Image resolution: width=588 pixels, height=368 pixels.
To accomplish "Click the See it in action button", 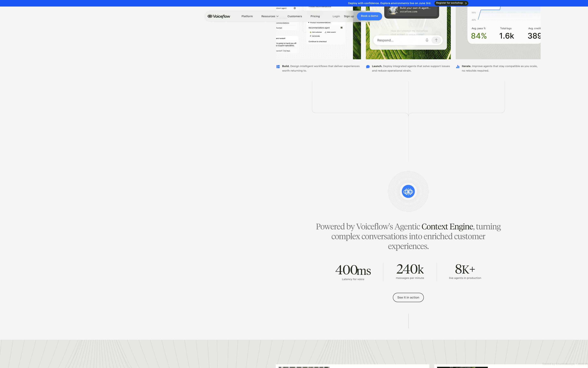I will click(x=408, y=297).
